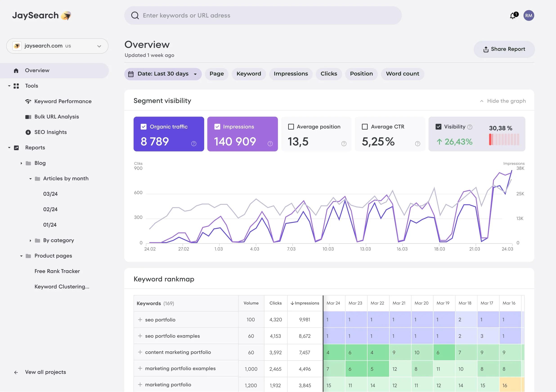Image resolution: width=556 pixels, height=392 pixels.
Task: Open Bulk URL Analysis
Action: pyautogui.click(x=56, y=117)
